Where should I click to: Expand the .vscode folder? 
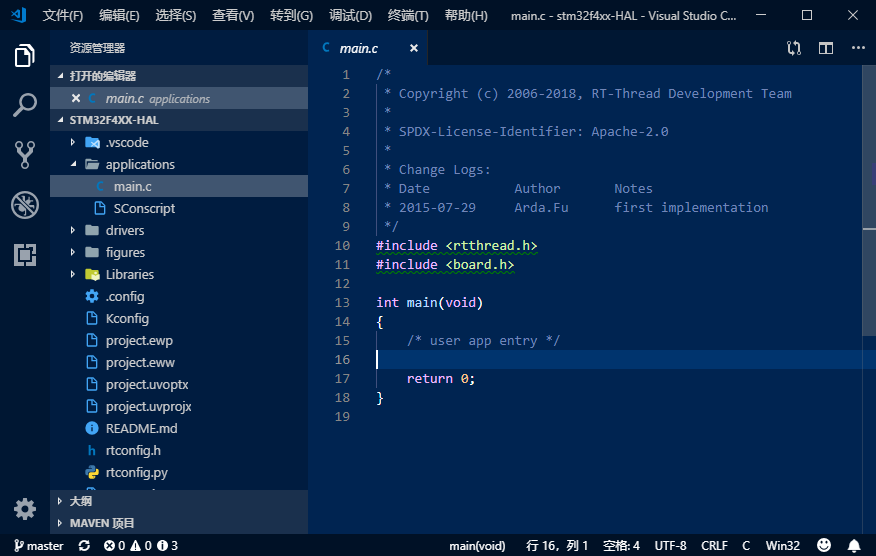coord(179,142)
